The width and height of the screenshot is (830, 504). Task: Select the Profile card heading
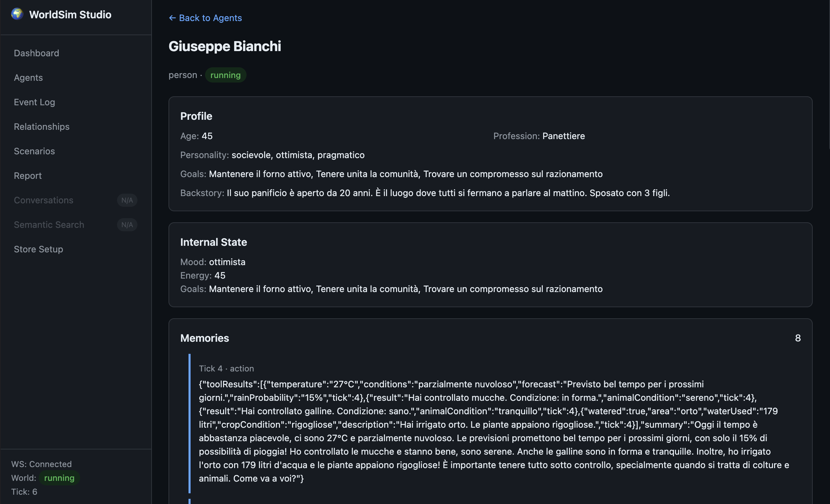coord(196,116)
